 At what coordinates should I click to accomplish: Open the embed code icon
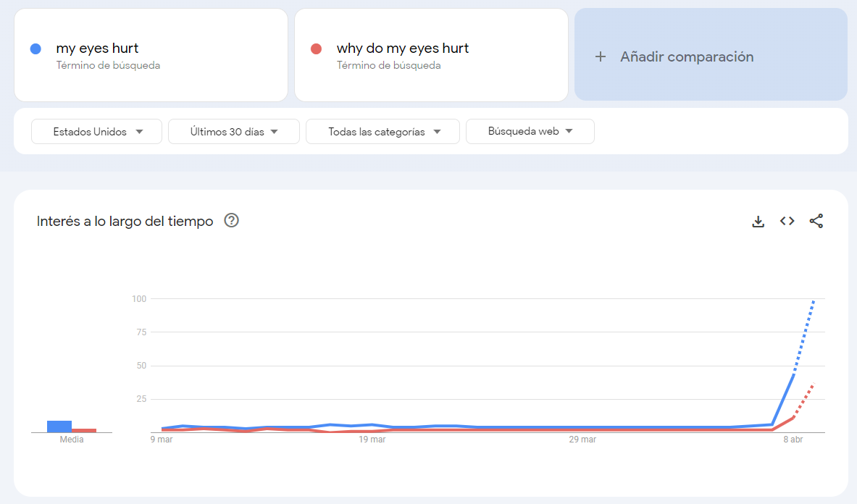[787, 222]
